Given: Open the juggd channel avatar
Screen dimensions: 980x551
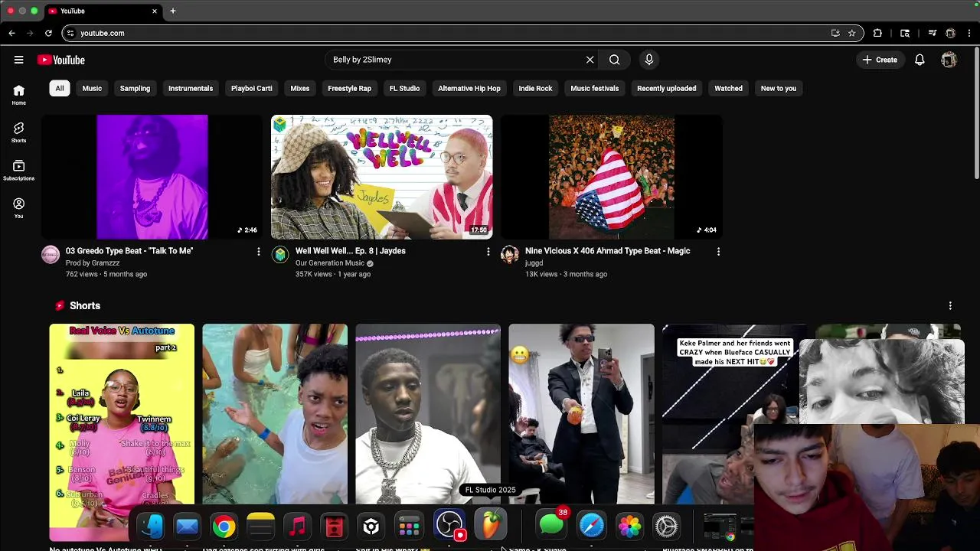Looking at the screenshot, I should click(510, 255).
